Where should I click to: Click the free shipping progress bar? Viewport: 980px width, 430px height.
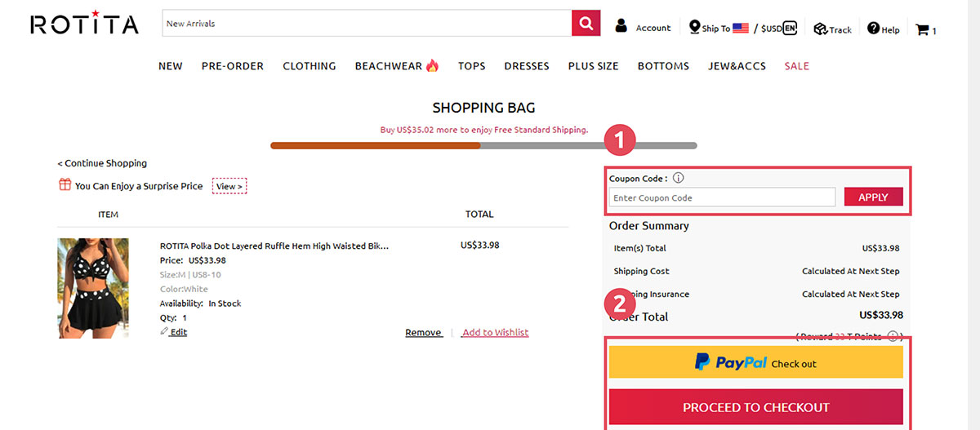[483, 145]
